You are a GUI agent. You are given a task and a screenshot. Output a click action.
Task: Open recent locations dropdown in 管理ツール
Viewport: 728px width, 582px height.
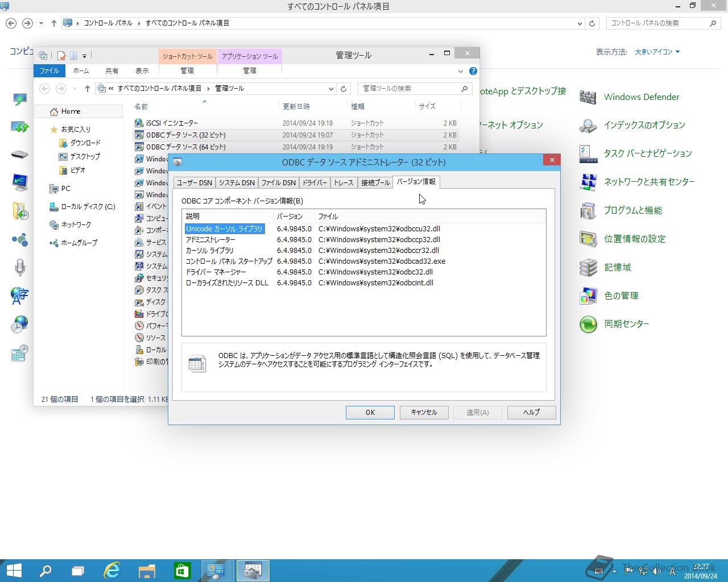(x=75, y=89)
